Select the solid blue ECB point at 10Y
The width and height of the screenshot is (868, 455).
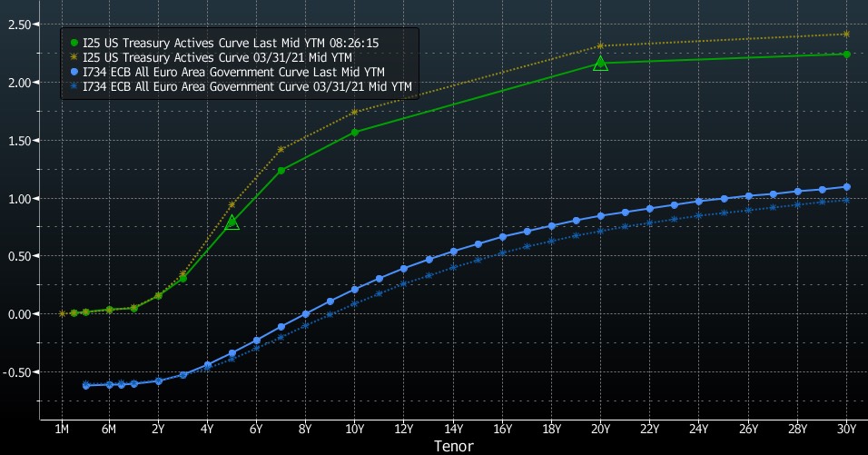(355, 290)
